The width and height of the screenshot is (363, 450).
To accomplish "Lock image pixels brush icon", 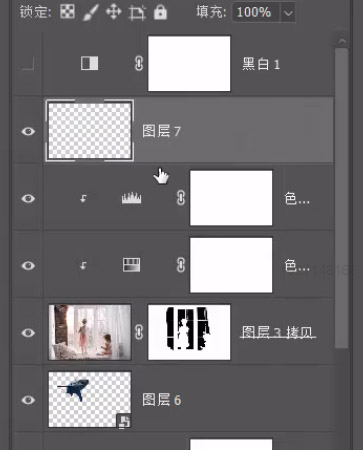I will [x=90, y=13].
